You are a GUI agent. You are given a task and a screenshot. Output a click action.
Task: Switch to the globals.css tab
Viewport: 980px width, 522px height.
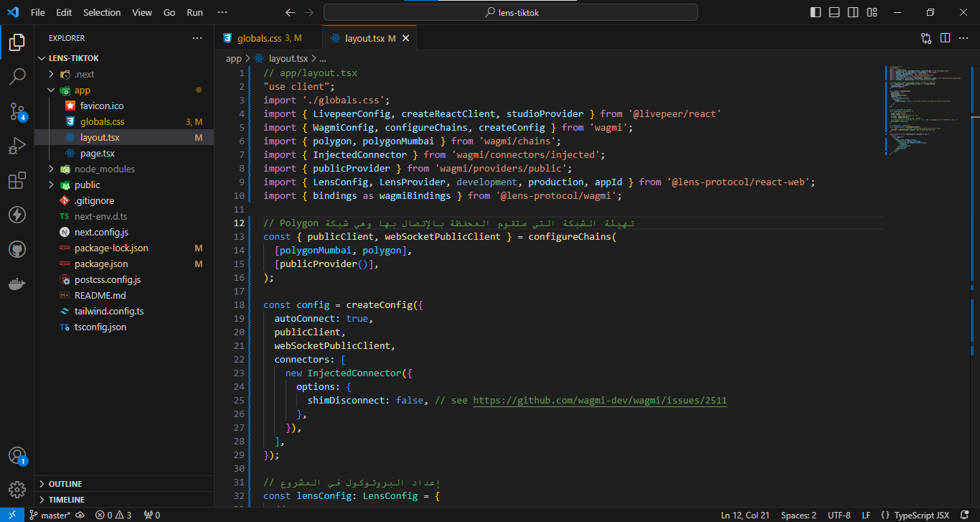[261, 38]
